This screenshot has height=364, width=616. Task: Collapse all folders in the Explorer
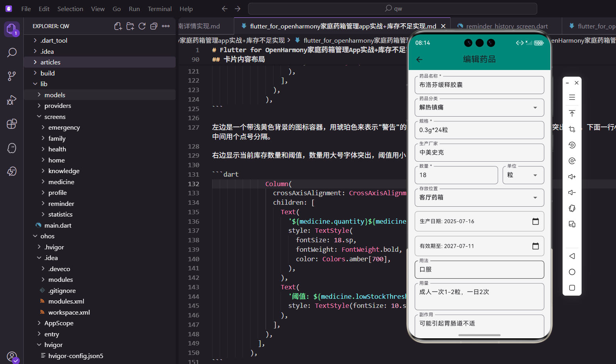tap(154, 25)
